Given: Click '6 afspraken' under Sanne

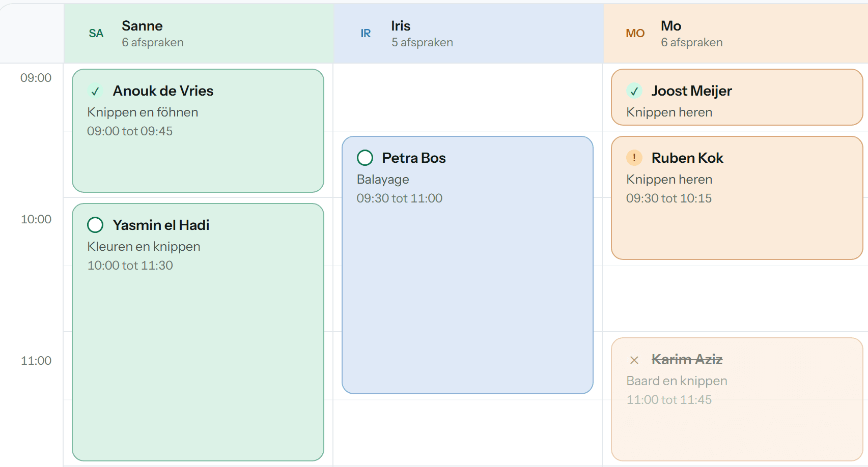Looking at the screenshot, I should [153, 42].
